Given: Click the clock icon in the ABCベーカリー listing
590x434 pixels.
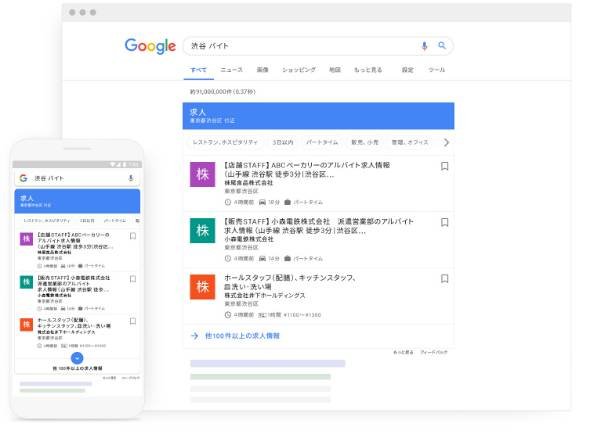Looking at the screenshot, I should (x=228, y=202).
